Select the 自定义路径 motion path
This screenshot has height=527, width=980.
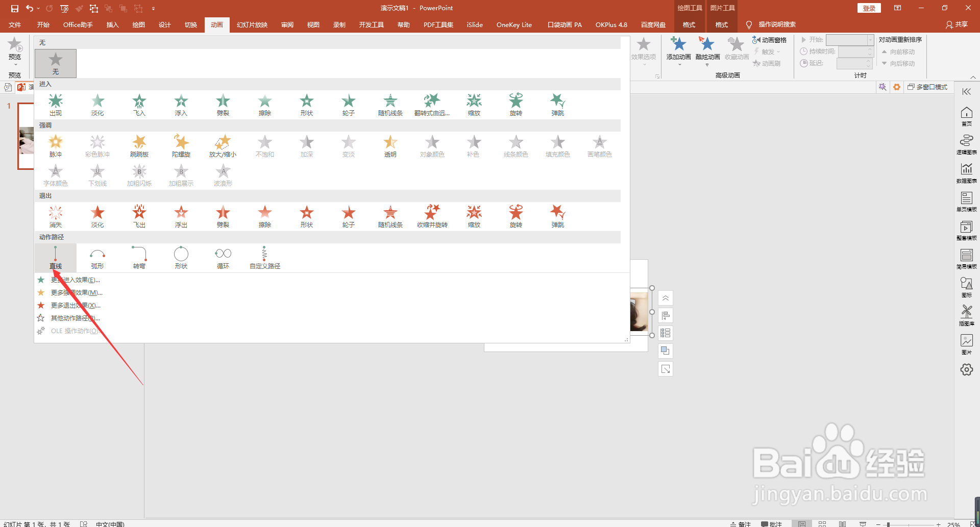(265, 258)
